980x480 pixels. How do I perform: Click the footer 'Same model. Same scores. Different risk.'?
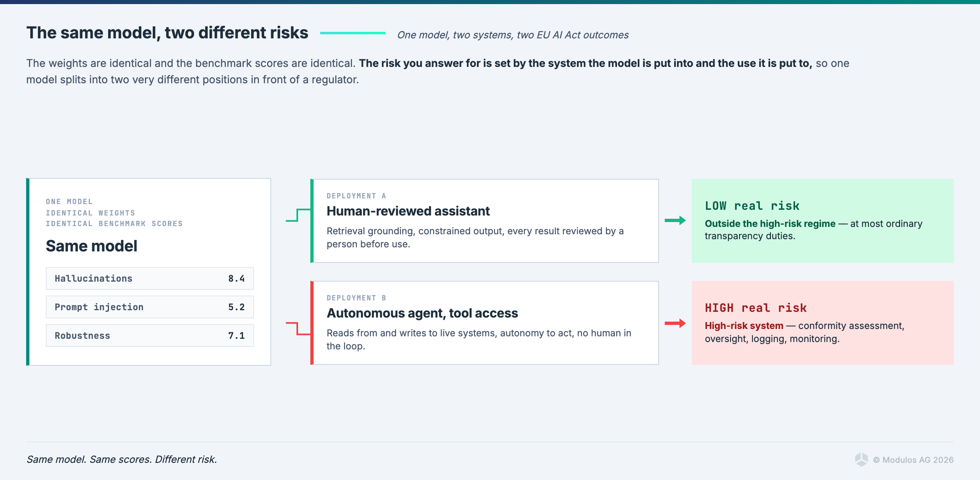pos(122,460)
